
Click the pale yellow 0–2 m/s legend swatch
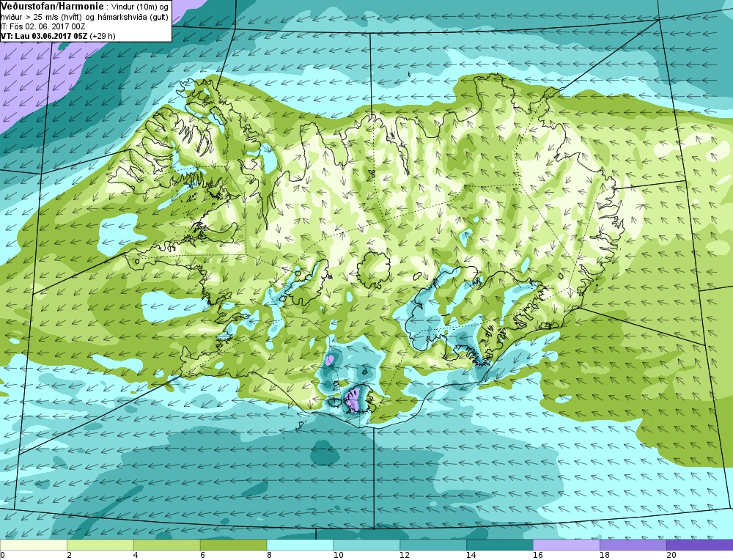34,545
